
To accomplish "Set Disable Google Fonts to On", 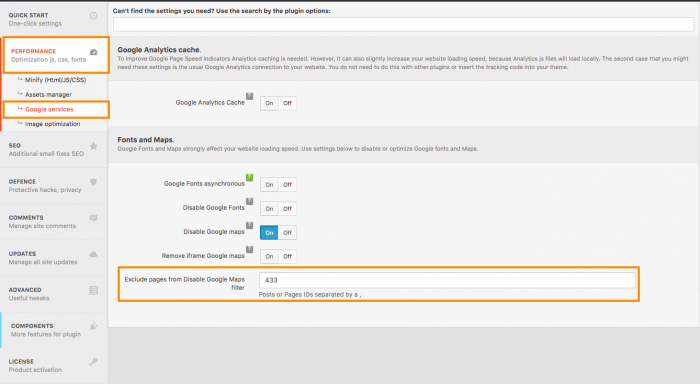I will [x=269, y=209].
